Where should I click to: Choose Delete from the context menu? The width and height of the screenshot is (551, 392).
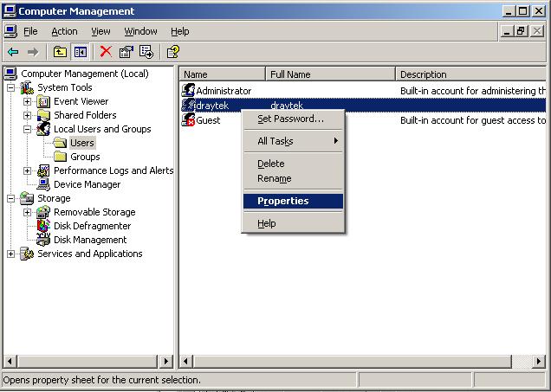(x=293, y=164)
